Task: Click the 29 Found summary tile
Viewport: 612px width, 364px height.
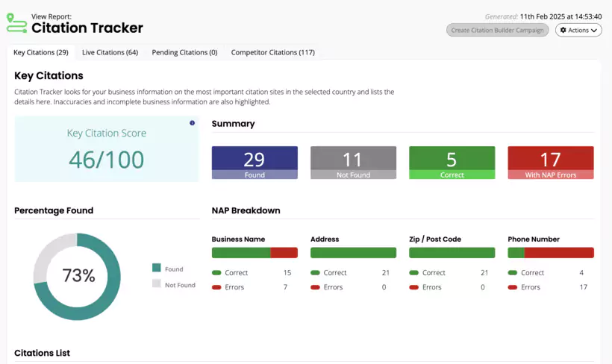Action: click(255, 163)
